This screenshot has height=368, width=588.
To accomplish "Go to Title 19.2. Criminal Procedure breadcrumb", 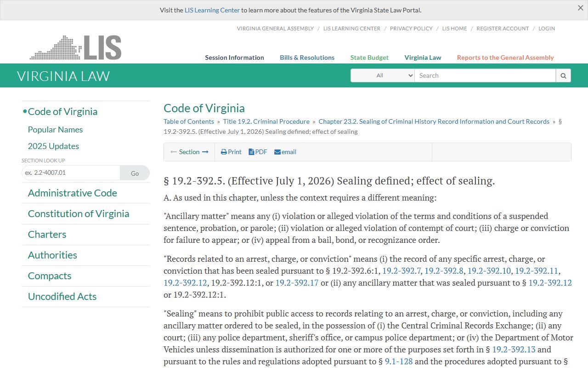I will coord(266,121).
